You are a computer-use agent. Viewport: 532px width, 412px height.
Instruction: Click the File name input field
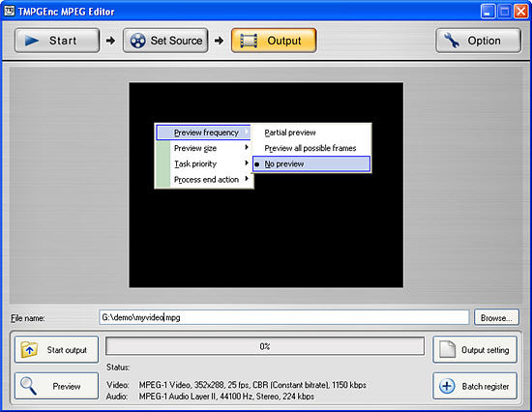[284, 317]
